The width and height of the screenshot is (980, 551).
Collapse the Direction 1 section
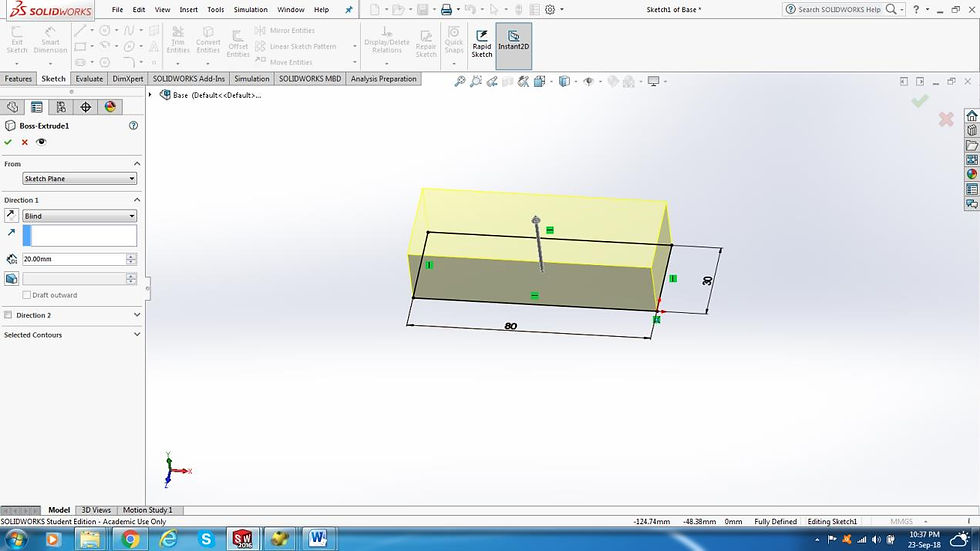coord(137,200)
